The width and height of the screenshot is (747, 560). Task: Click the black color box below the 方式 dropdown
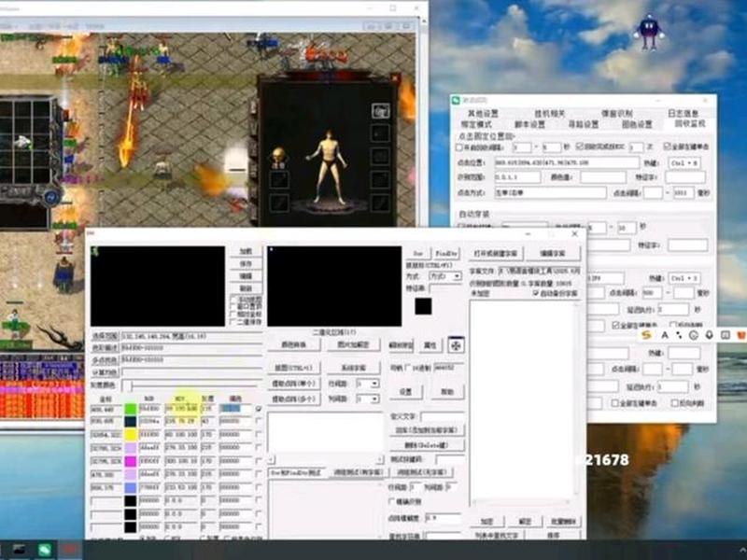(423, 306)
